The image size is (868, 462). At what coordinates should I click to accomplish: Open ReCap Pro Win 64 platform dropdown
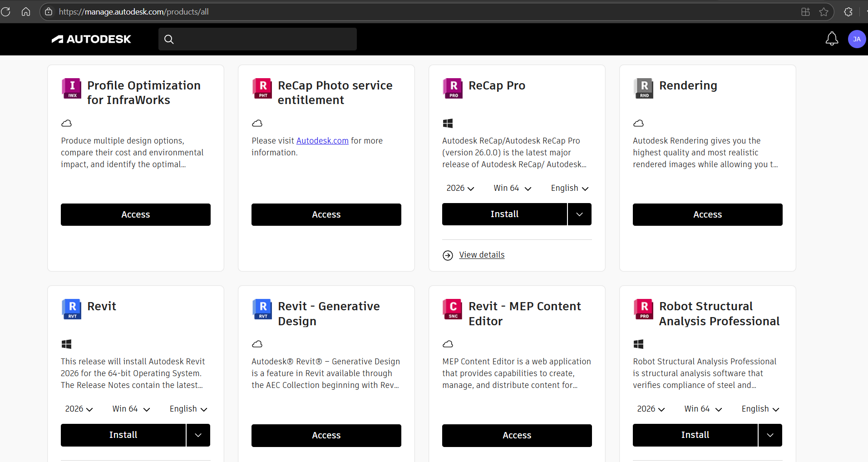click(x=512, y=188)
